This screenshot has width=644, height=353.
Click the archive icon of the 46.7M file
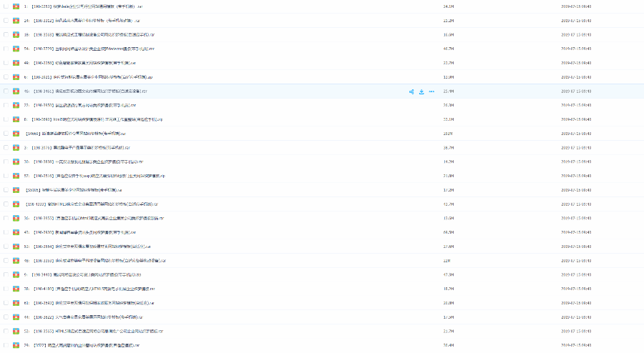tap(16, 49)
